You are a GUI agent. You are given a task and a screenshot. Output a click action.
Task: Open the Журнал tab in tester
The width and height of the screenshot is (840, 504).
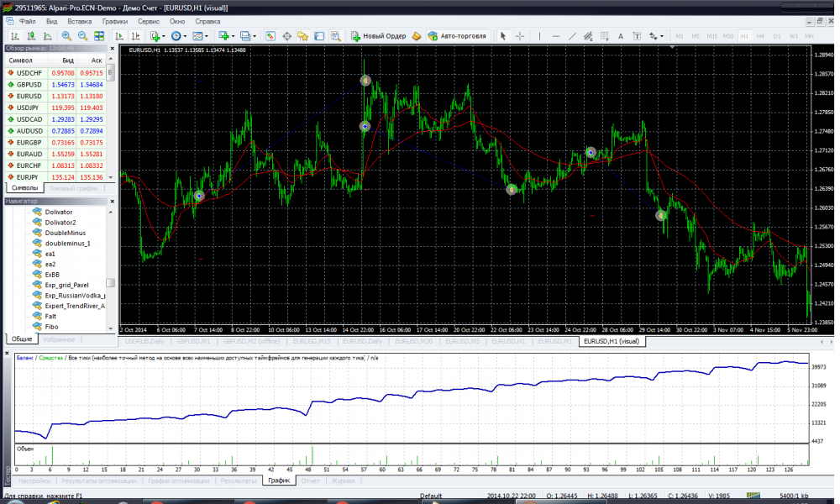click(343, 480)
